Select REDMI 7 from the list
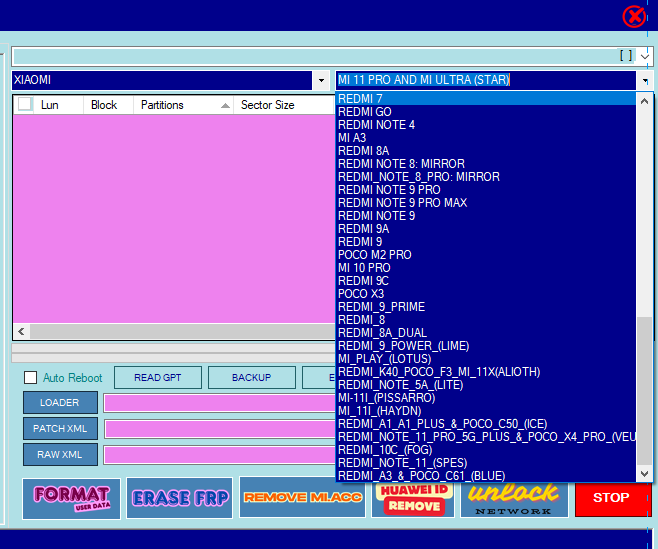This screenshot has height=549, width=658. pos(486,99)
